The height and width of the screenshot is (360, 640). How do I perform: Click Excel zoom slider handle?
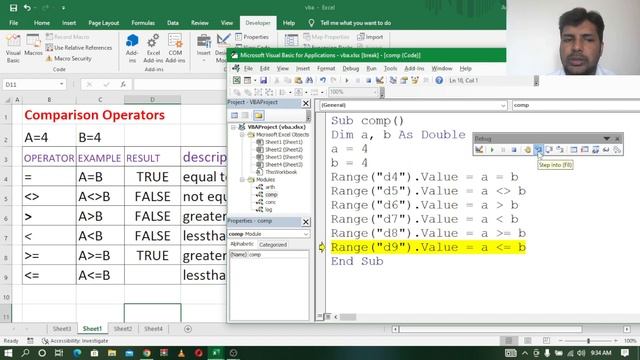click(588, 340)
